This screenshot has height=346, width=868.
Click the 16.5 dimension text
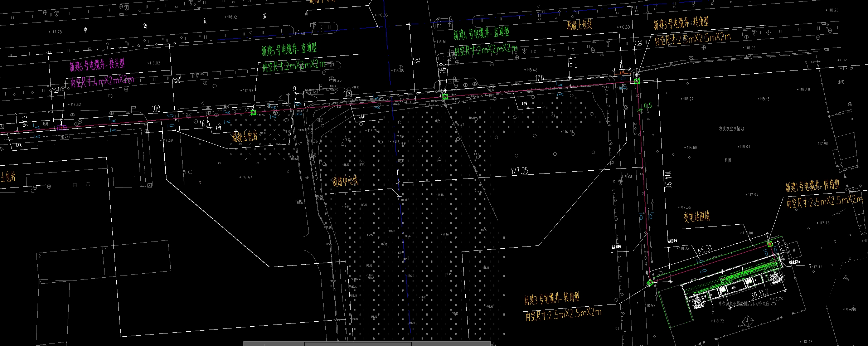(x=205, y=124)
